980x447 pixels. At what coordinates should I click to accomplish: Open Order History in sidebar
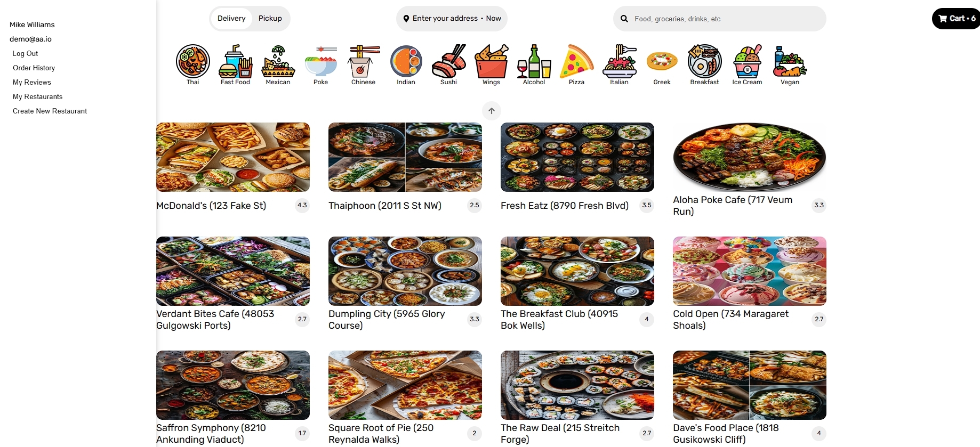pos(34,68)
